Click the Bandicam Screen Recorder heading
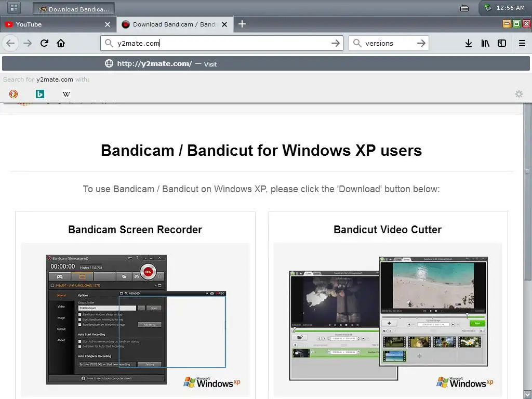532x399 pixels. point(135,230)
